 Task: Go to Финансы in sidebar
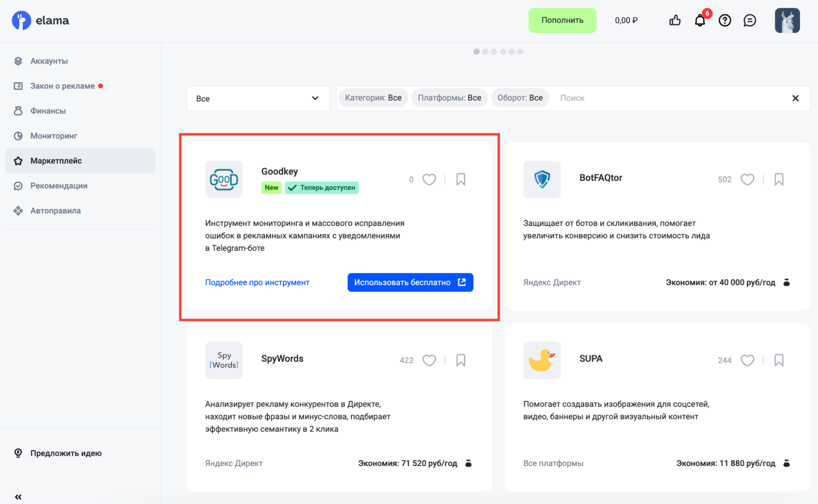[48, 111]
